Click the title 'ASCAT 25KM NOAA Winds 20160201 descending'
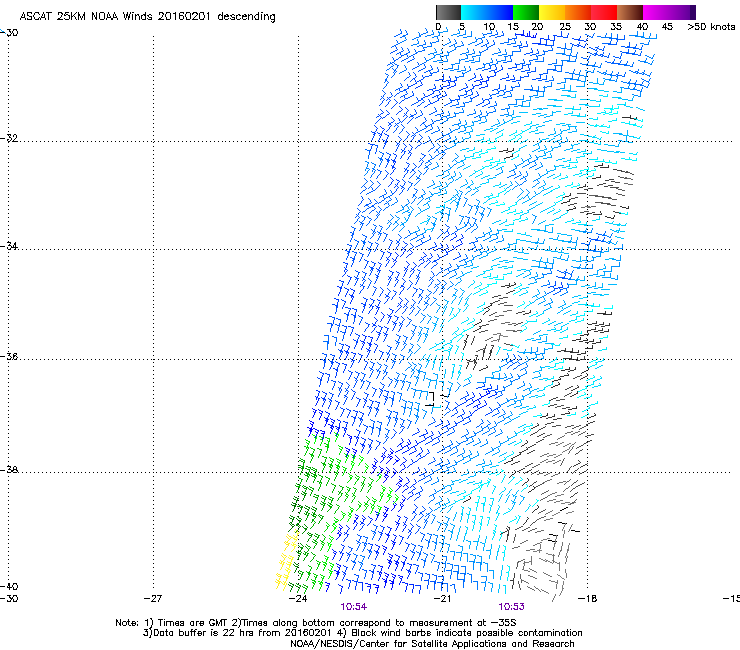 147,17
